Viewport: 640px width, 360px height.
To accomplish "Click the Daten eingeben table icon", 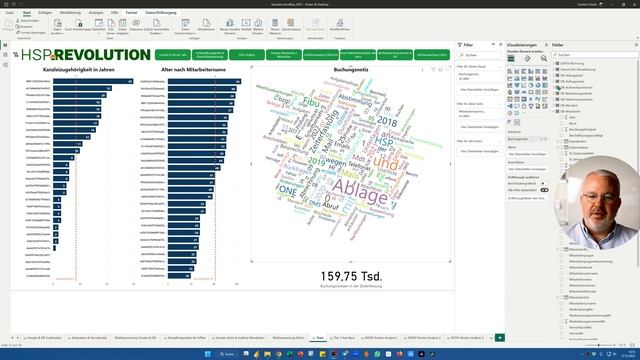I will tap(122, 24).
